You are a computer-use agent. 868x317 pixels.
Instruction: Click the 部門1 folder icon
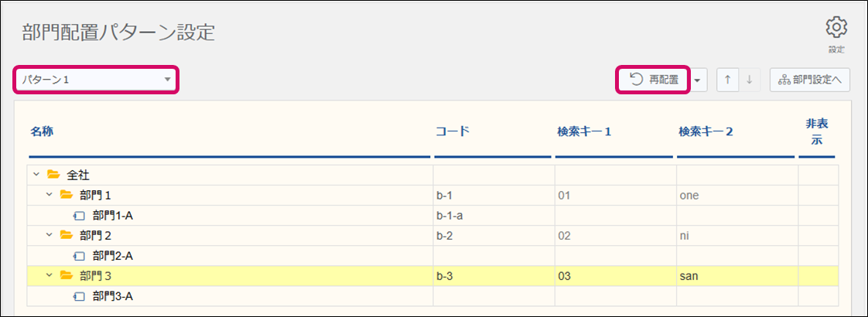point(67,195)
